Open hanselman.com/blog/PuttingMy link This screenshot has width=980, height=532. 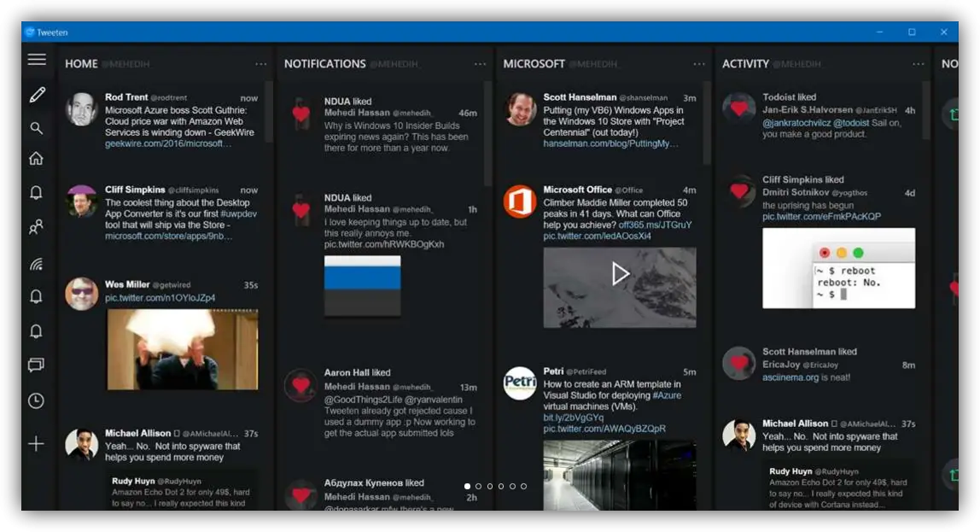click(x=610, y=143)
